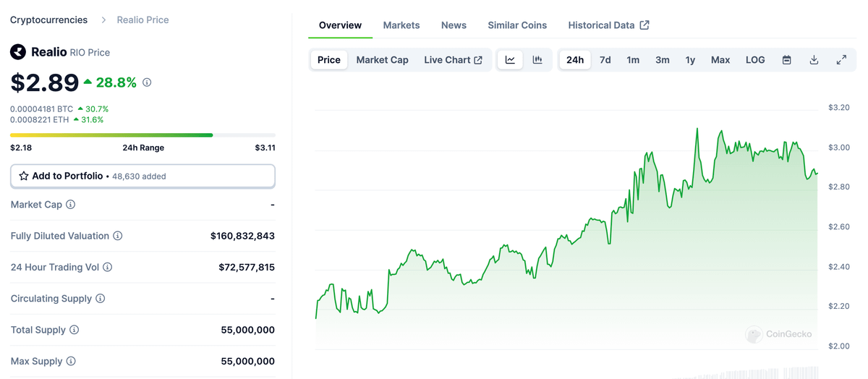Click the $2.18 range low
Viewport: 868px width, 379px height.
tap(21, 148)
